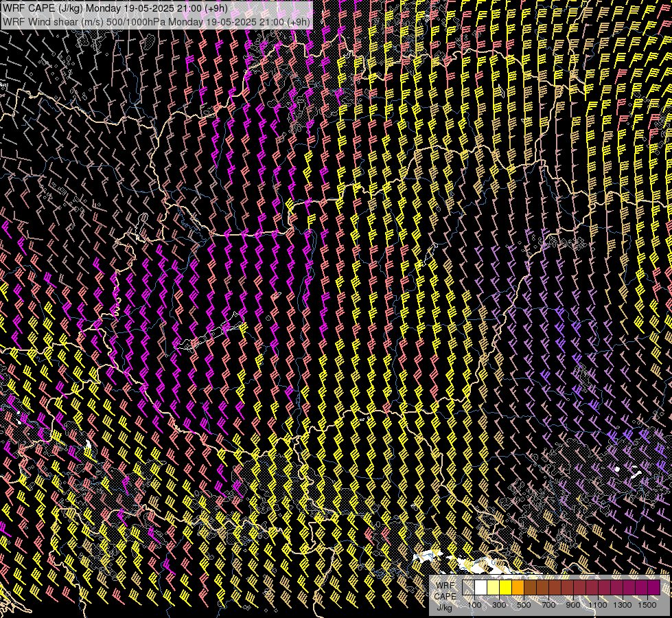This screenshot has width=672, height=618.
Task: Click the legend value 700
Action: pos(548,605)
